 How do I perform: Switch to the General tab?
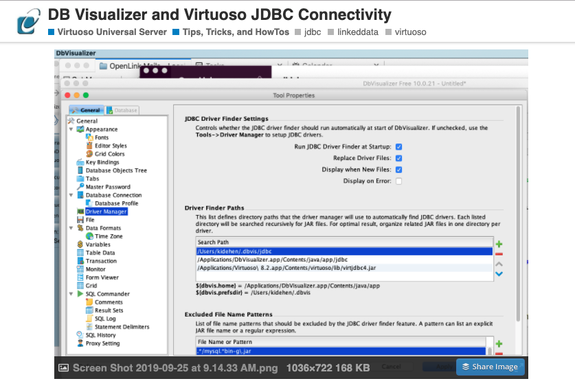[x=86, y=110]
